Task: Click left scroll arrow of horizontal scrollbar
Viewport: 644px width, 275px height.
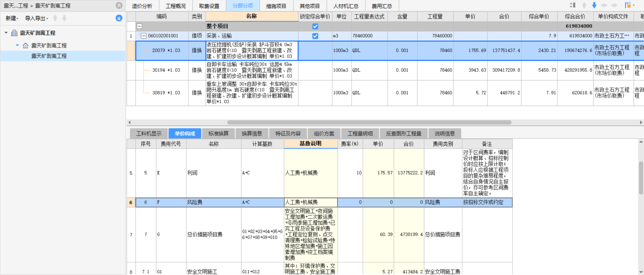Action: click(x=129, y=122)
